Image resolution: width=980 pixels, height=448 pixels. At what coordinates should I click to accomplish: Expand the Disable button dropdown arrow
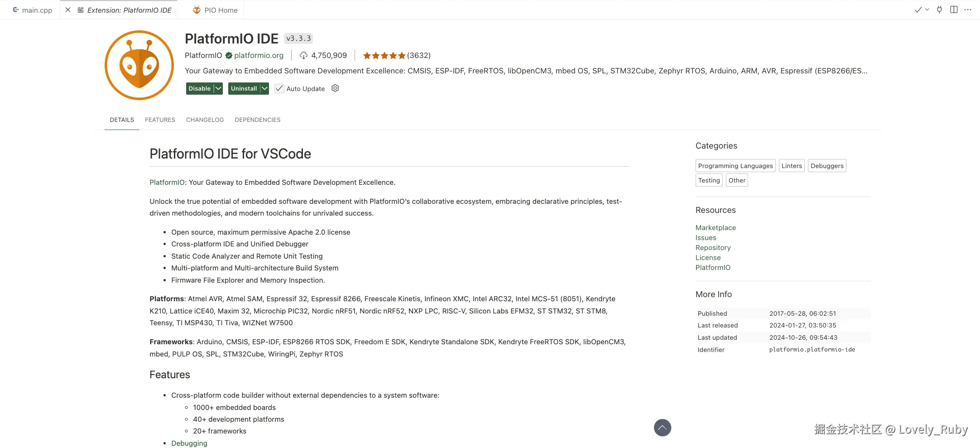tap(218, 88)
